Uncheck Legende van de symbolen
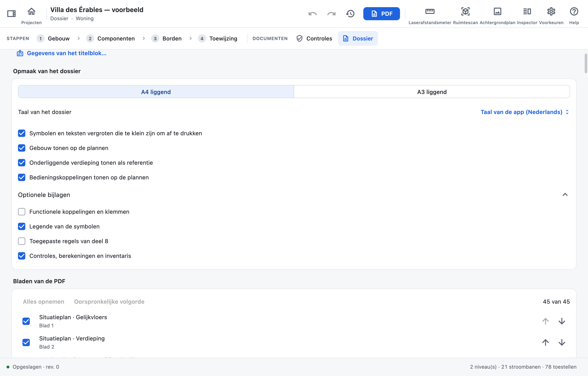588x376 pixels. (x=22, y=226)
